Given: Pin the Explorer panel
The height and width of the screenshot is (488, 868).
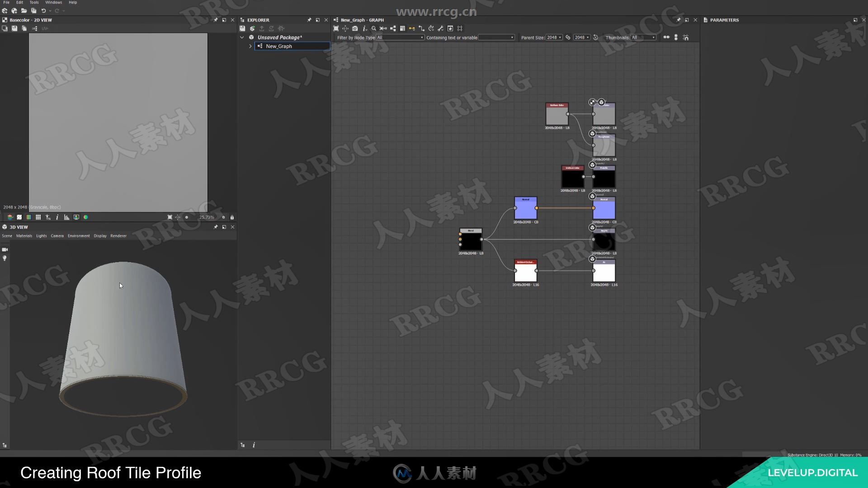Looking at the screenshot, I should (x=309, y=20).
